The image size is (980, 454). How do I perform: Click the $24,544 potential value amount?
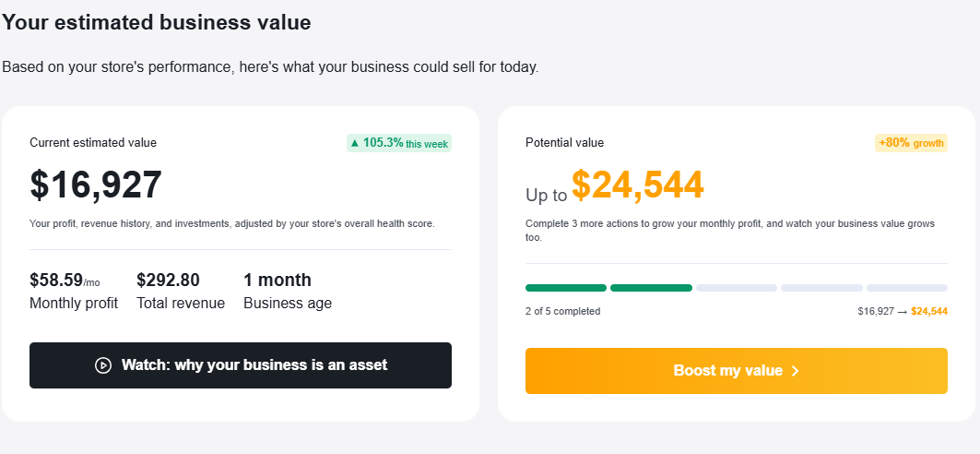[637, 185]
